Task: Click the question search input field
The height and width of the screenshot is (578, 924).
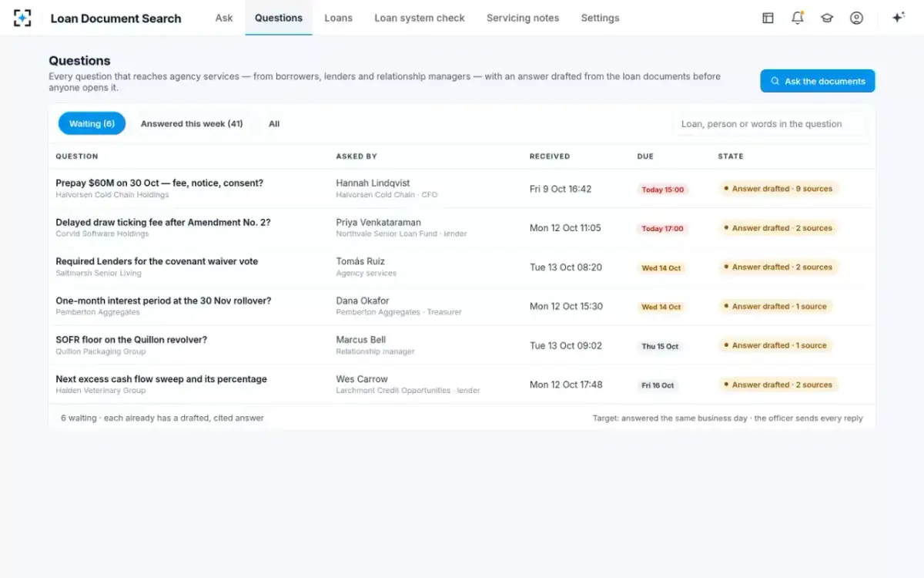Action: (770, 123)
